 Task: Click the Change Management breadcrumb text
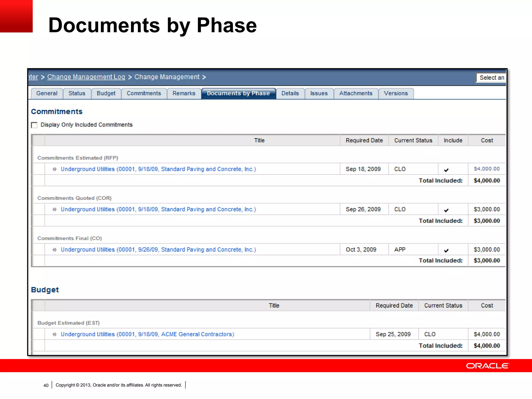[x=167, y=77]
